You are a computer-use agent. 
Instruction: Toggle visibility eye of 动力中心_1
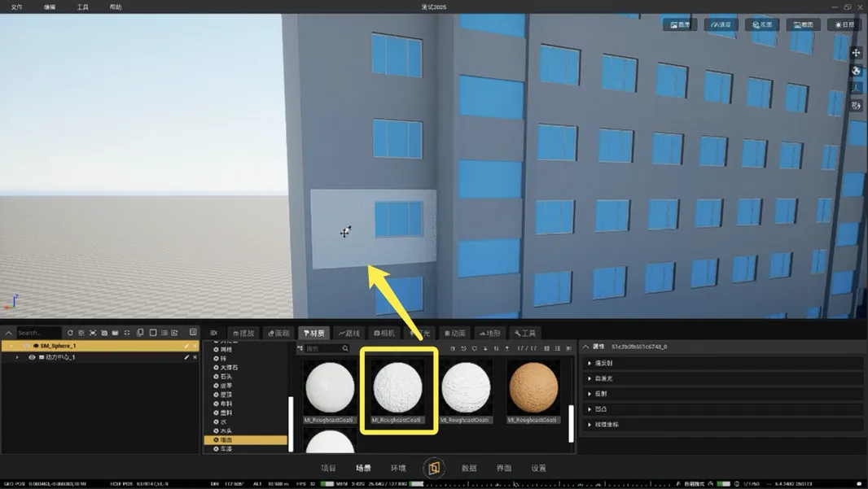point(32,357)
